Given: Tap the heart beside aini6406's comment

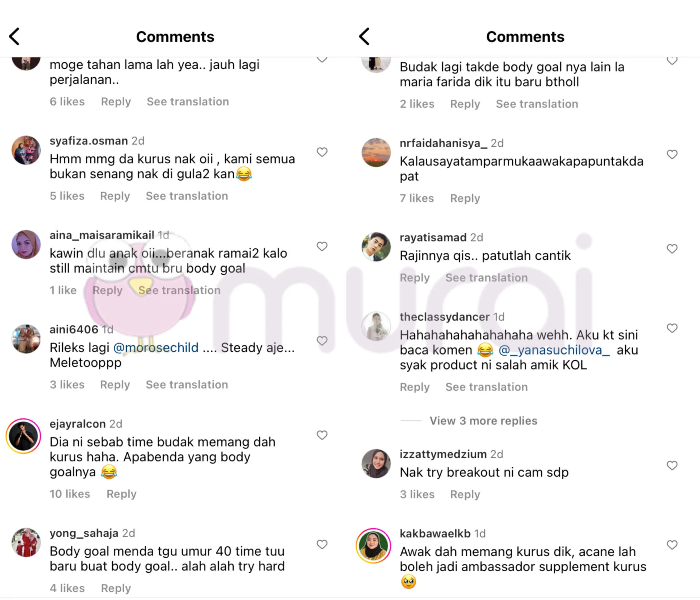Looking at the screenshot, I should [322, 341].
